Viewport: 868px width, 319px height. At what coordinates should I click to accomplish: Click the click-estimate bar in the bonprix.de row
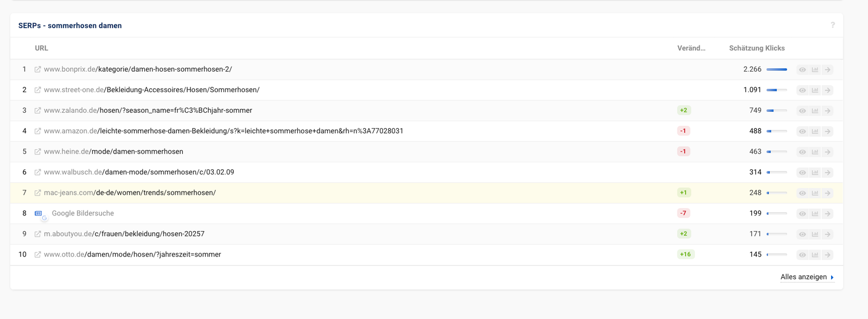(777, 69)
